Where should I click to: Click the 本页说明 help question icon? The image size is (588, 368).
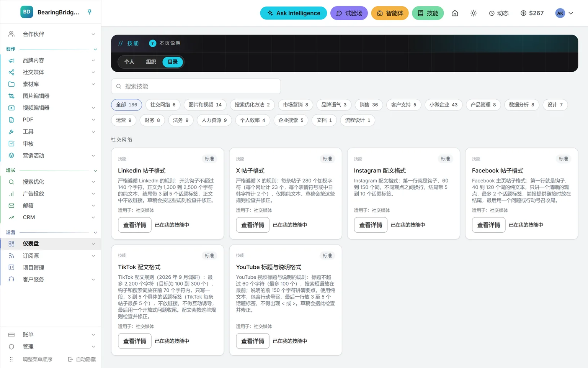click(x=152, y=43)
